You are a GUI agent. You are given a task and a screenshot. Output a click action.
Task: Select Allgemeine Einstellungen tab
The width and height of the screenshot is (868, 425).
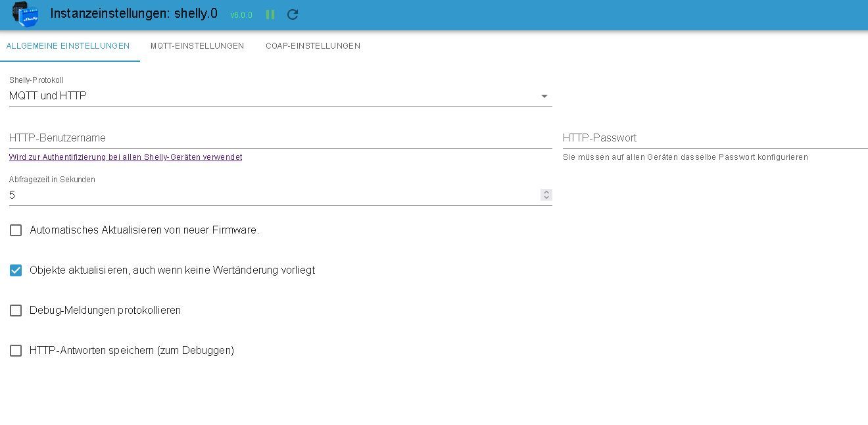(x=68, y=46)
